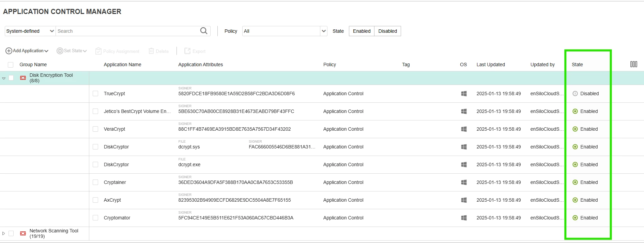Click the Network Scanning Tool group icon
644x244 pixels.
click(x=23, y=233)
